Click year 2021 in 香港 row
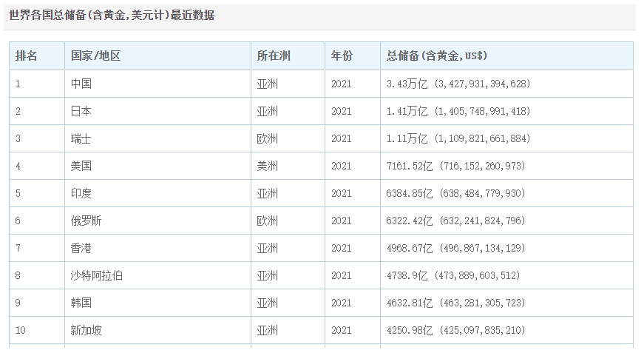644x353 pixels. 342,248
